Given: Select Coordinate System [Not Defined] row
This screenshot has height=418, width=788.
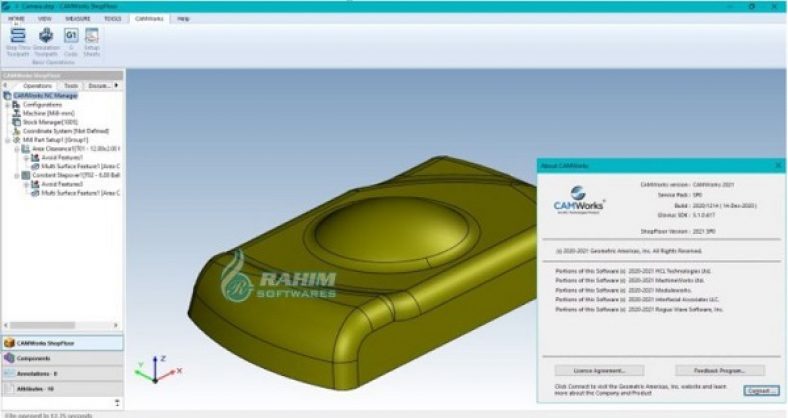Looking at the screenshot, I should (60, 131).
